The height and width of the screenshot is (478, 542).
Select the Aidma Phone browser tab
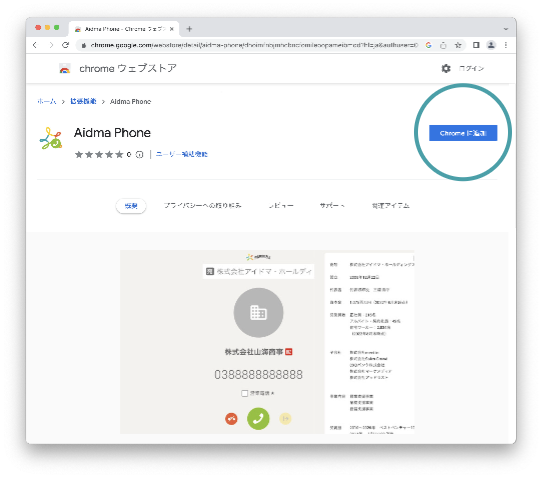click(124, 29)
